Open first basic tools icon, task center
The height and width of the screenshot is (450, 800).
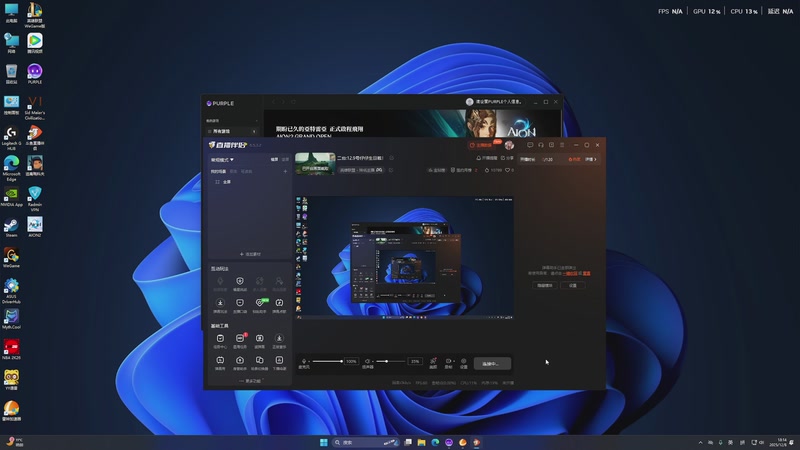220,341
